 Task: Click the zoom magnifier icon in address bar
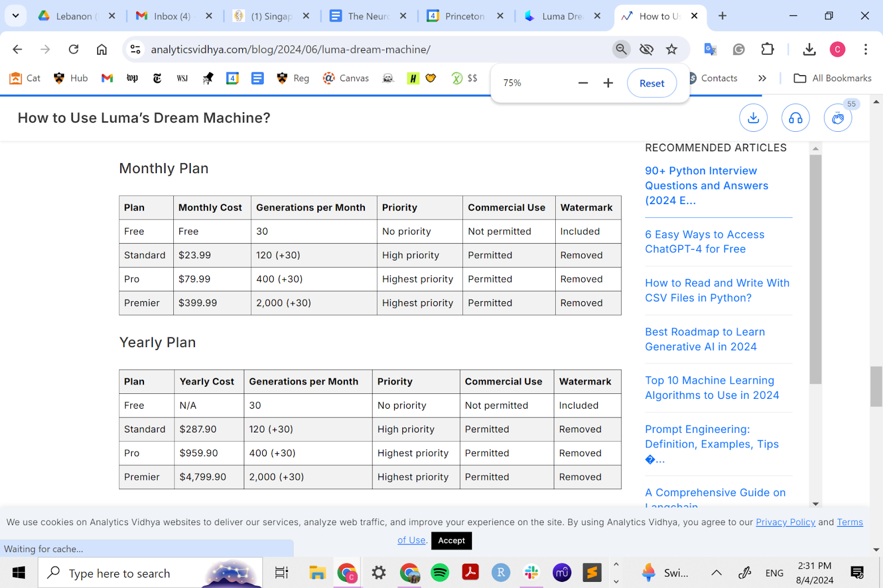621,50
